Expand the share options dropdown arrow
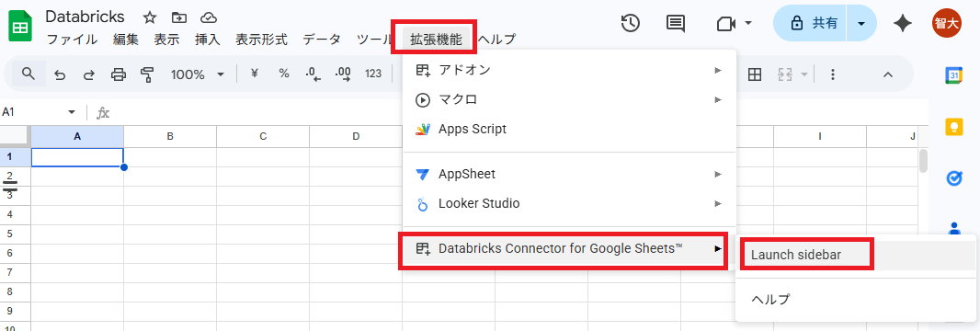The height and width of the screenshot is (331, 980). [861, 24]
